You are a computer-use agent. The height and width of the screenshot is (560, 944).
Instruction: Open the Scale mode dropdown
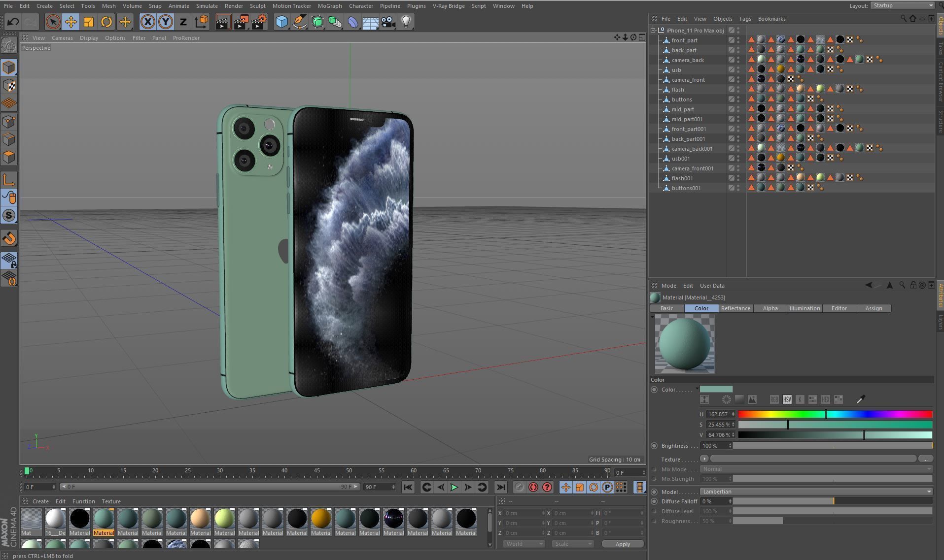pyautogui.click(x=572, y=544)
